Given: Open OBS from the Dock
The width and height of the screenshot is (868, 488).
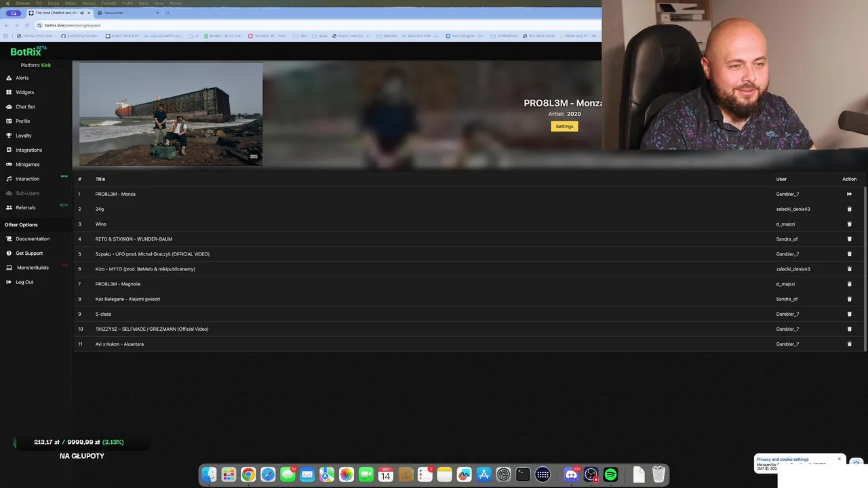Looking at the screenshot, I should 591,474.
